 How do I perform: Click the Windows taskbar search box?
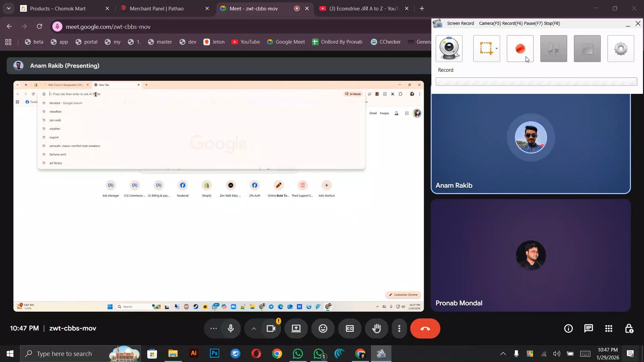64,354
